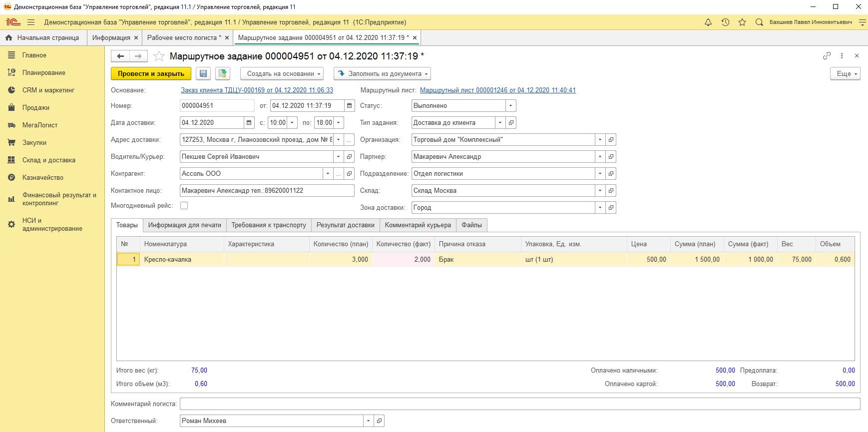Viewport: 868px width, 432px height.
Task: Go back with left arrow button
Action: coord(120,56)
